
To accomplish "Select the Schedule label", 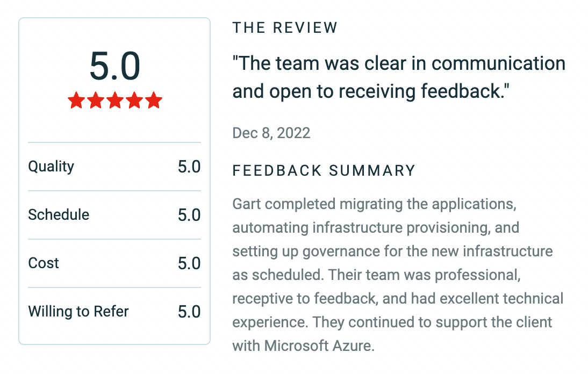I will [59, 215].
